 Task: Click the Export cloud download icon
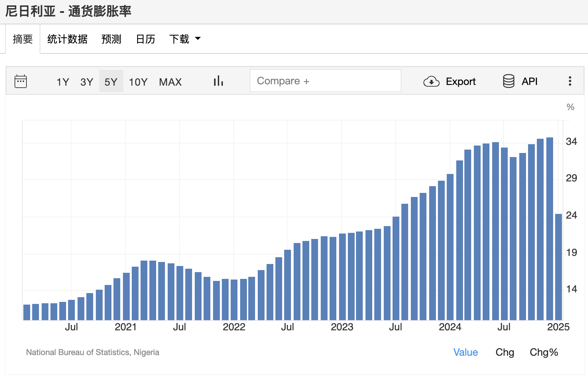(432, 82)
